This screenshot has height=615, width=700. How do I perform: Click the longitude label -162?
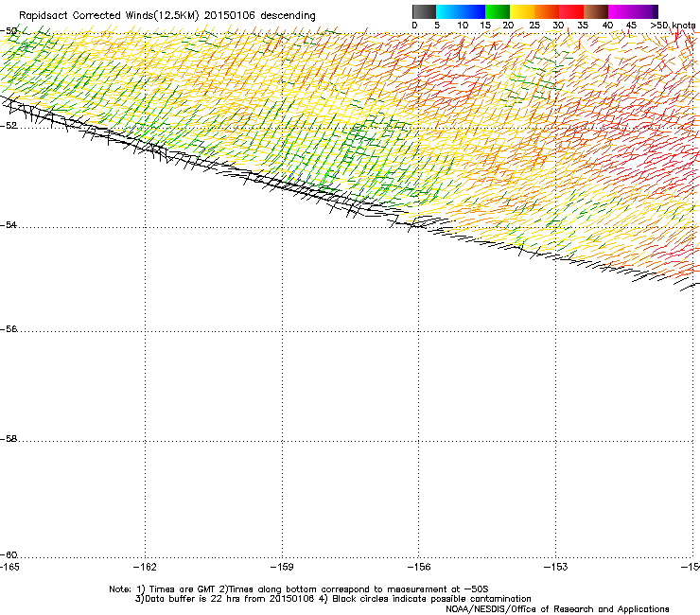coord(145,567)
